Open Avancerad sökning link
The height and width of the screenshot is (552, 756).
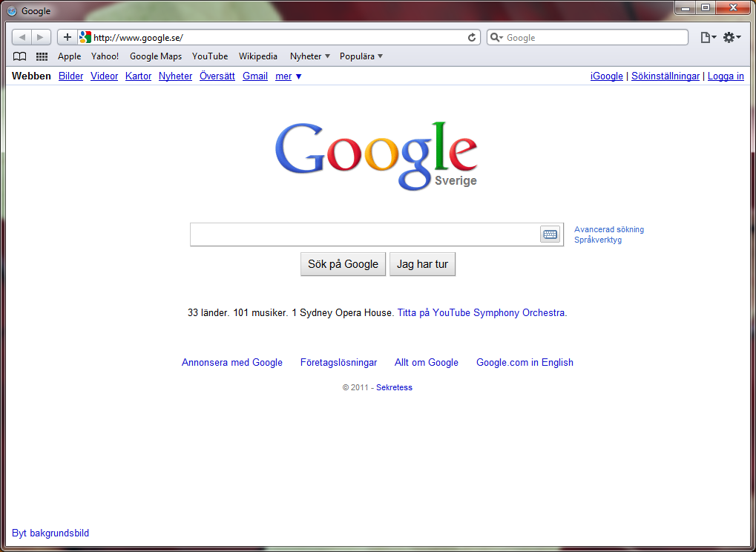[609, 229]
